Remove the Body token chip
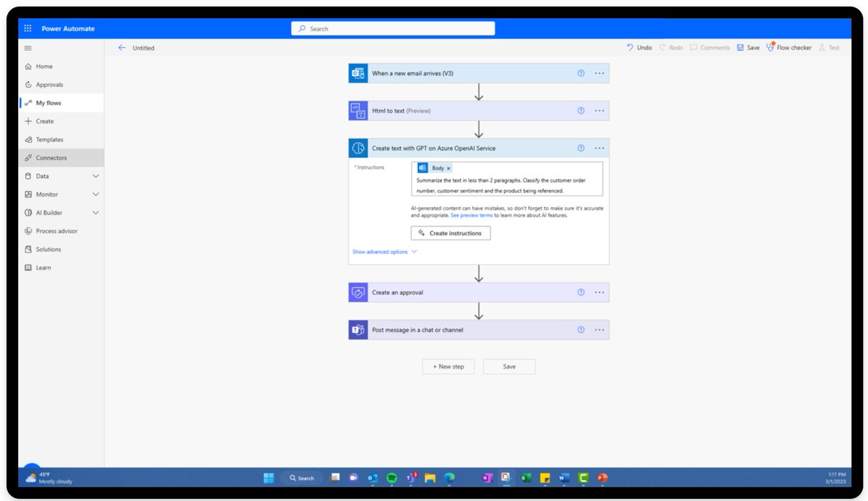The height and width of the screenshot is (501, 868). pyautogui.click(x=450, y=169)
